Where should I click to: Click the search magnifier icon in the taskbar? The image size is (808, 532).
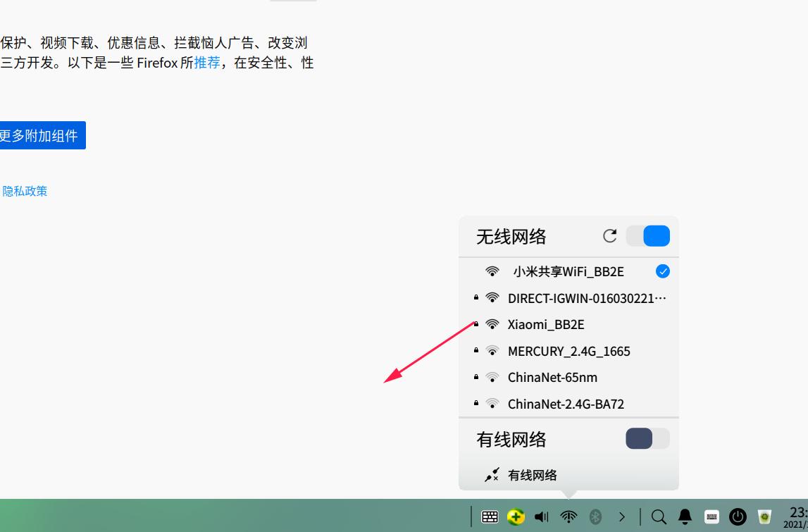coord(659,516)
